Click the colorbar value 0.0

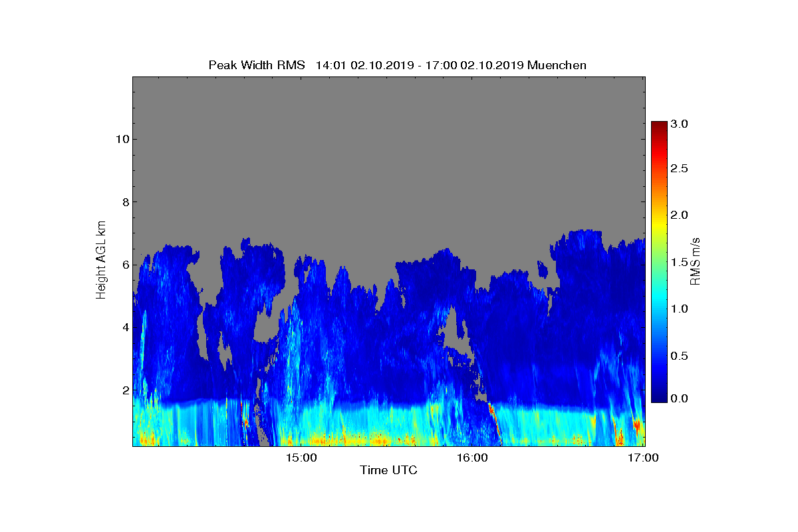[680, 398]
